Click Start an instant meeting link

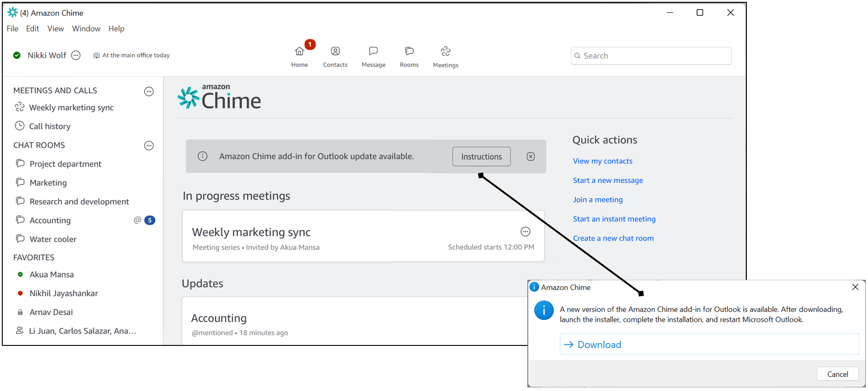pos(614,219)
